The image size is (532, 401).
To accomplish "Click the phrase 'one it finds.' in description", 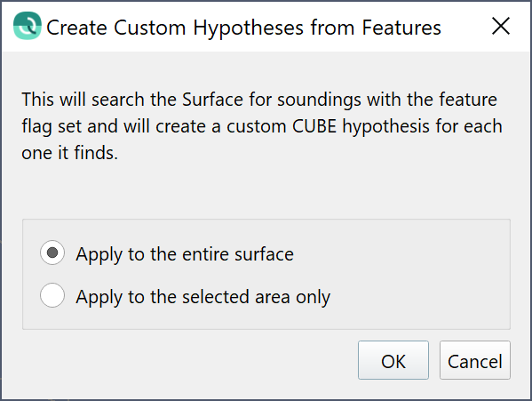I will point(69,153).
